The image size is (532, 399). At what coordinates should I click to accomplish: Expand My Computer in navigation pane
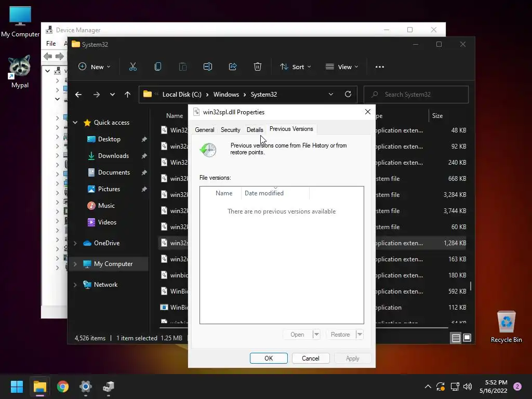click(75, 264)
